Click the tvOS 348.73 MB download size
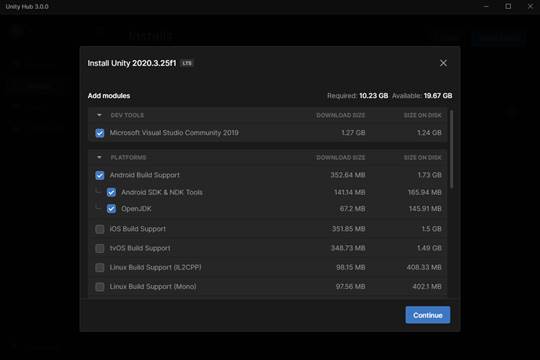This screenshot has width=540, height=360. coord(348,248)
